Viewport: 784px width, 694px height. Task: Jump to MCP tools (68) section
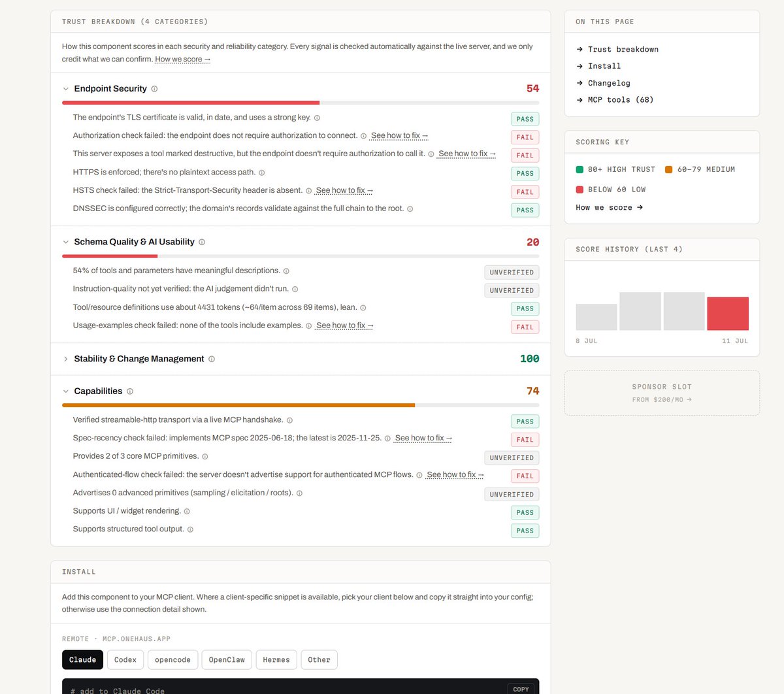615,100
